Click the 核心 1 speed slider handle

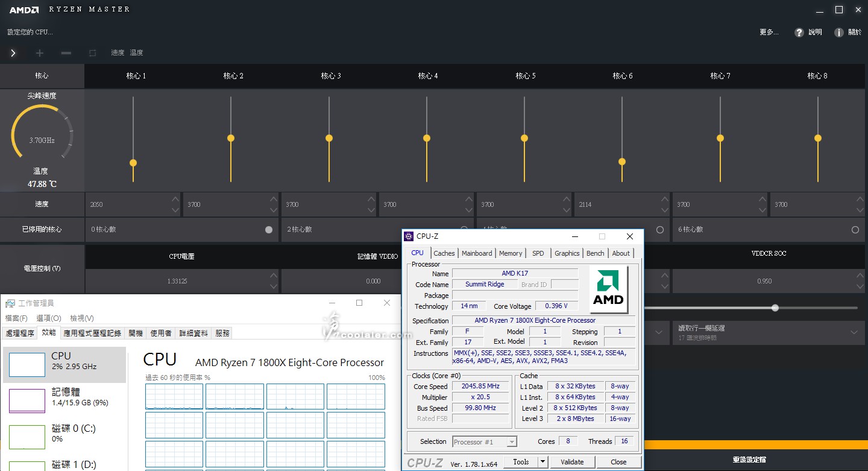[x=133, y=163]
